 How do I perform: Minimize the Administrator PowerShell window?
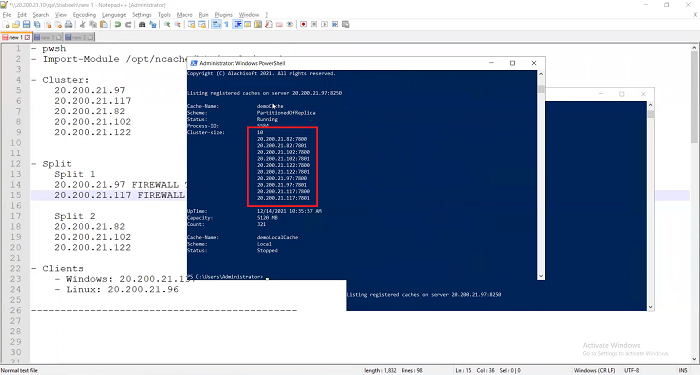tap(492, 63)
